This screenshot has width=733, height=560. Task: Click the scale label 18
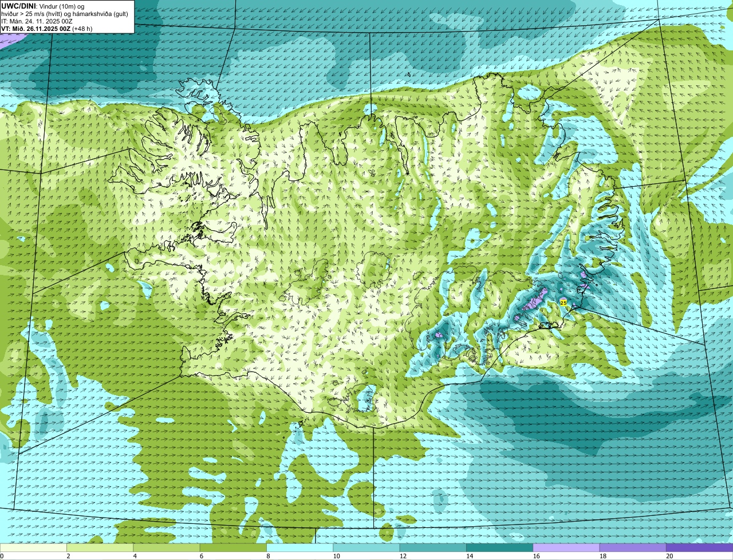pos(603,556)
